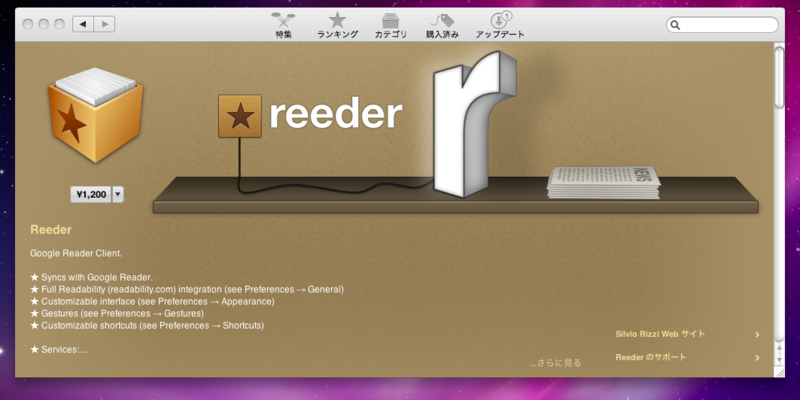
Task: Click the 'Services:…' line
Action: 59,350
